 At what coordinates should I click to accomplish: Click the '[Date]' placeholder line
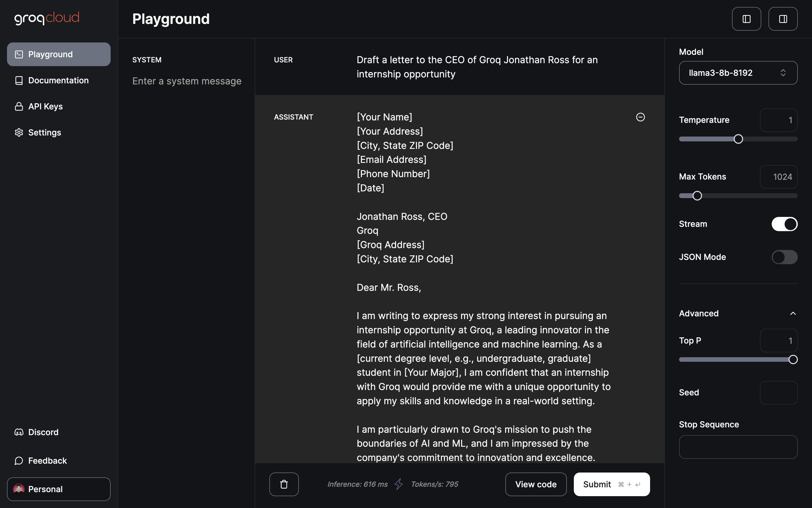point(371,188)
